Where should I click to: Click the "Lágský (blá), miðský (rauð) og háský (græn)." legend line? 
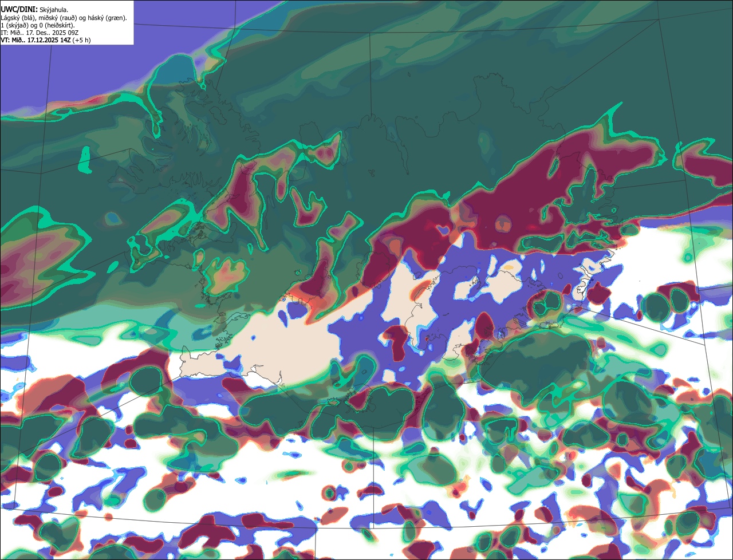click(64, 18)
